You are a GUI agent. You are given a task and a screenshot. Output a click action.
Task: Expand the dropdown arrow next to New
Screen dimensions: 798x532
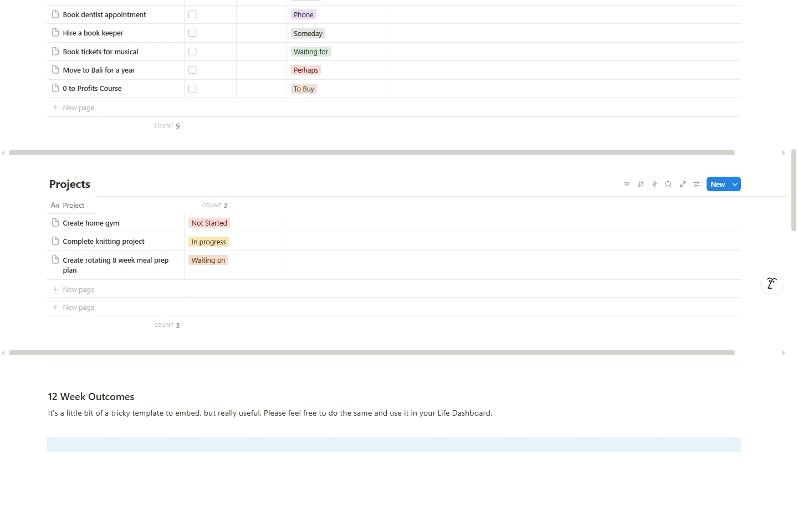pyautogui.click(x=735, y=185)
